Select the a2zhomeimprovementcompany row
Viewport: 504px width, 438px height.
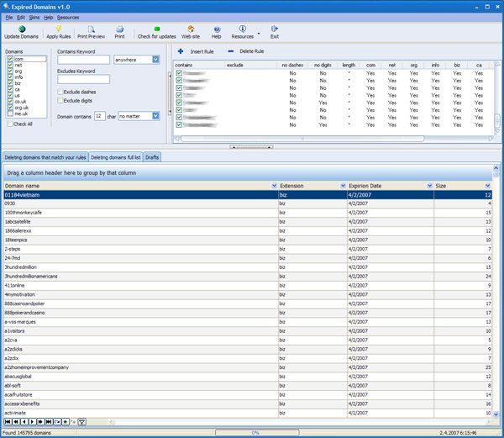(248, 367)
